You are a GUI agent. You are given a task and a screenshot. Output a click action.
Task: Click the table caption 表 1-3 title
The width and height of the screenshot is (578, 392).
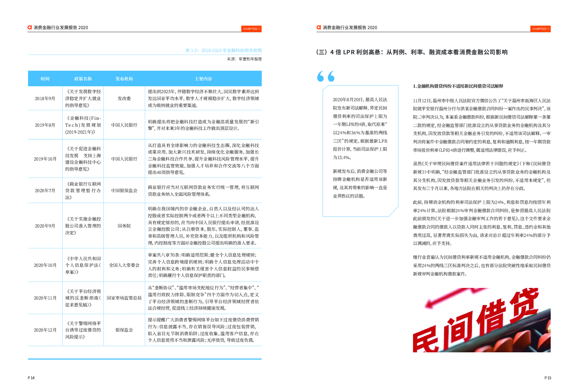pos(223,51)
